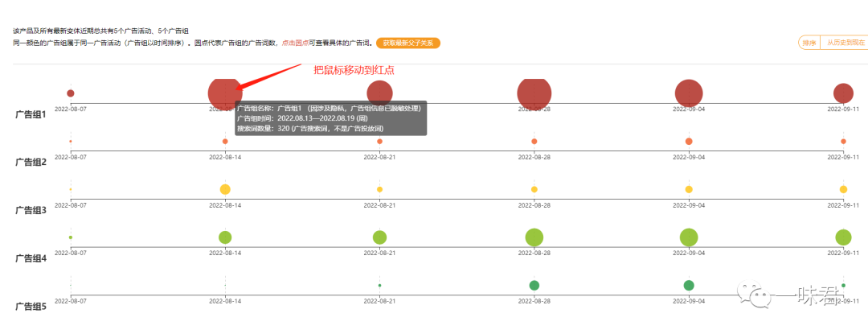Viewport: 868px width, 334px height.
Task: Click 2022-08-07 date label on 广告组5 axis
Action: tap(70, 301)
